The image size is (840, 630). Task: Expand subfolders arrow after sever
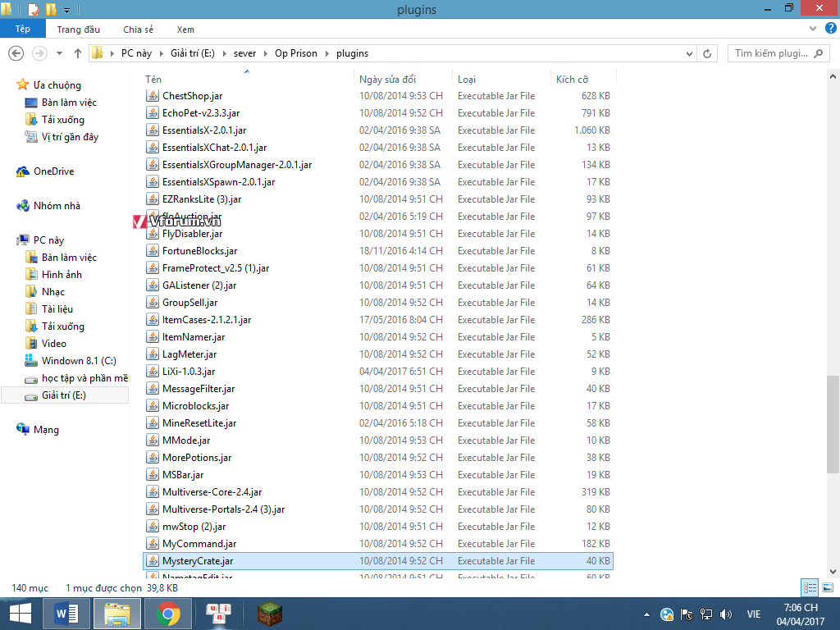click(265, 53)
